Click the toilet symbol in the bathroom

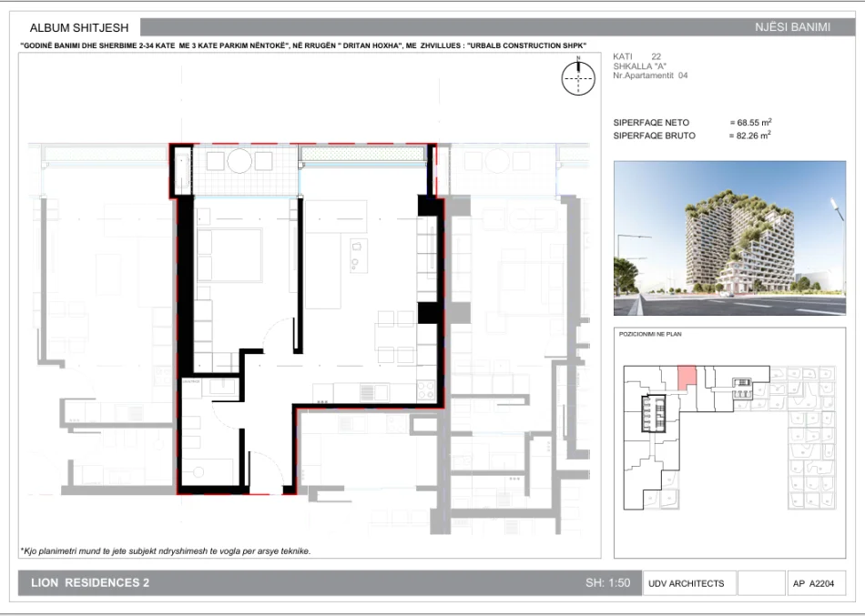pos(192,420)
